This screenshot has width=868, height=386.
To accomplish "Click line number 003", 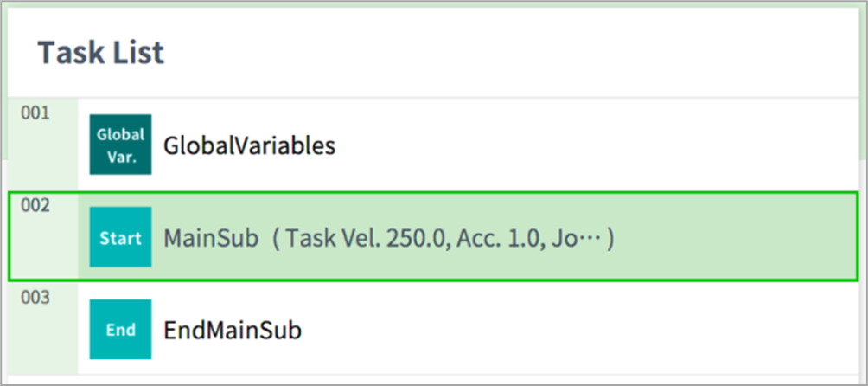I will pos(35,298).
